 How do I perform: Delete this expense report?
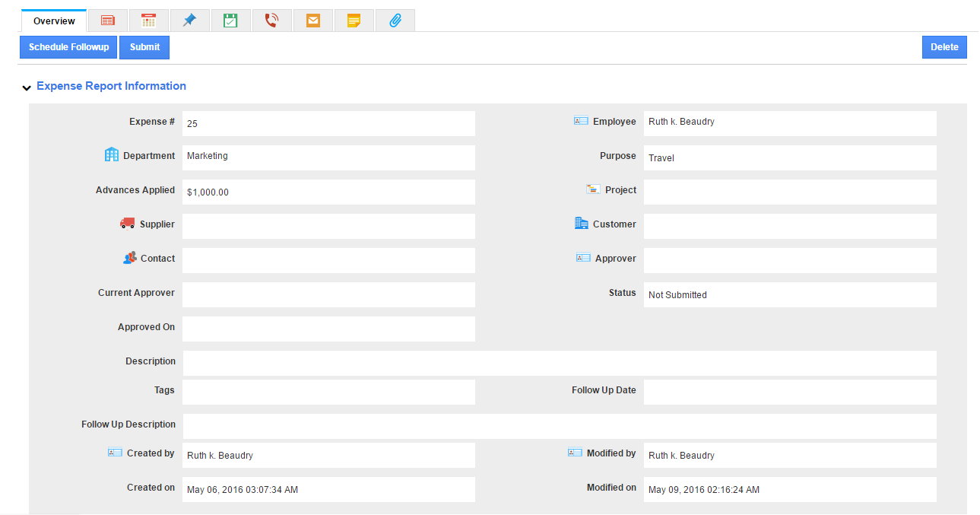coord(944,47)
